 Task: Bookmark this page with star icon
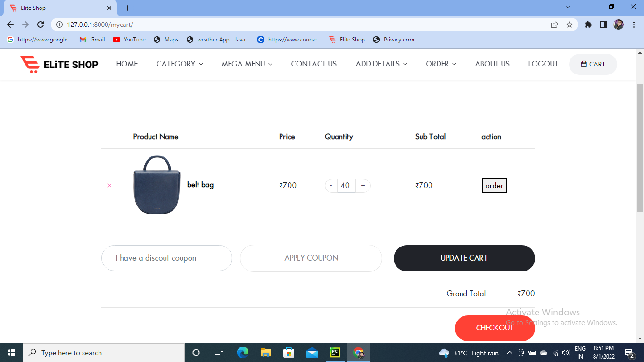point(570,25)
